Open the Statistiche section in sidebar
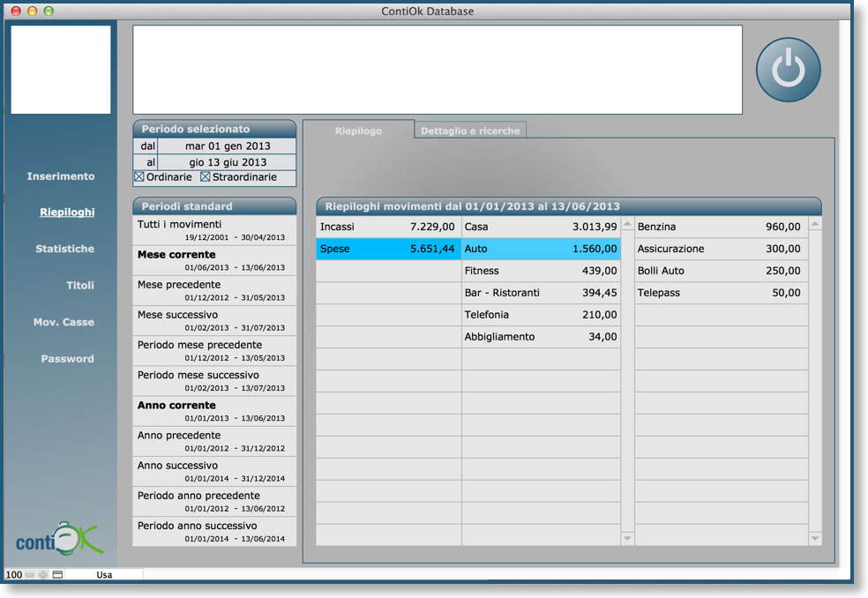 point(64,249)
